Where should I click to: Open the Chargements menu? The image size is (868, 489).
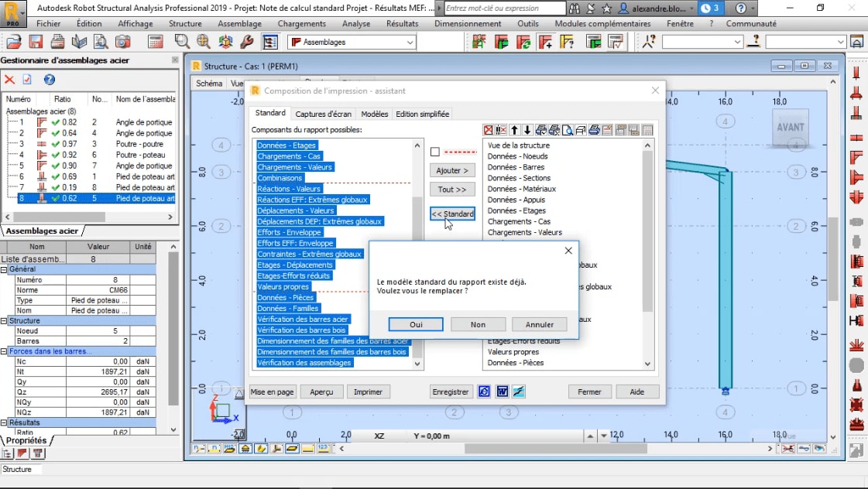(302, 24)
